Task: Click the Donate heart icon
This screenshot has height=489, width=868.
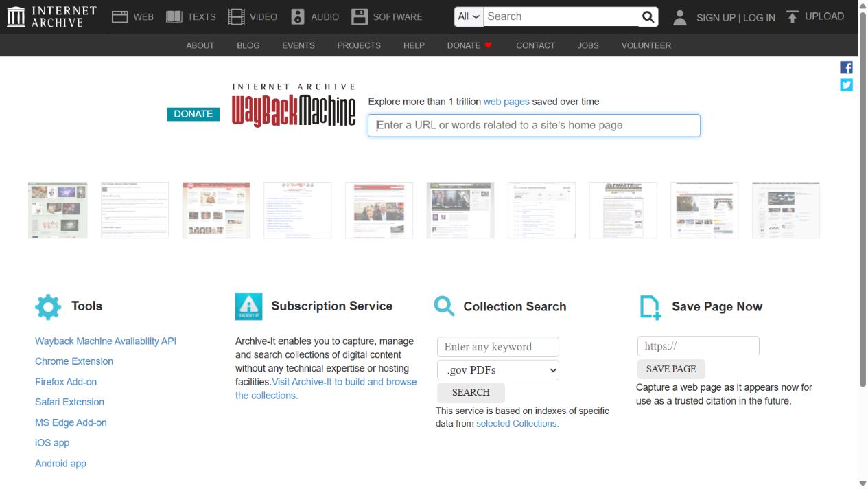Action: [x=489, y=45]
